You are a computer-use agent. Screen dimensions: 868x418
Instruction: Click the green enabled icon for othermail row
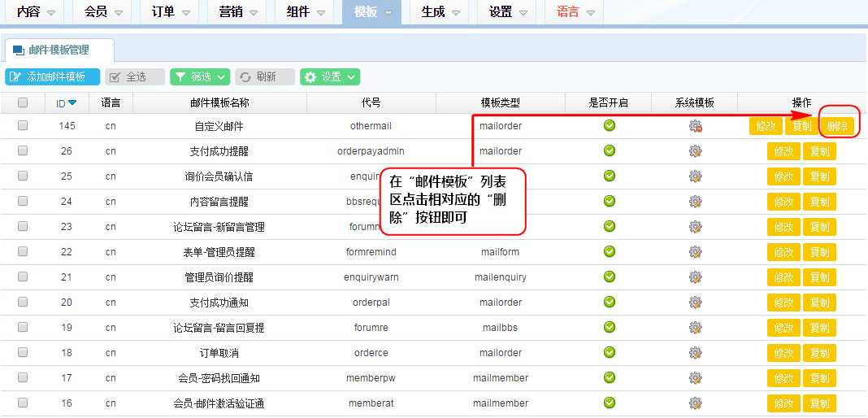click(x=609, y=126)
